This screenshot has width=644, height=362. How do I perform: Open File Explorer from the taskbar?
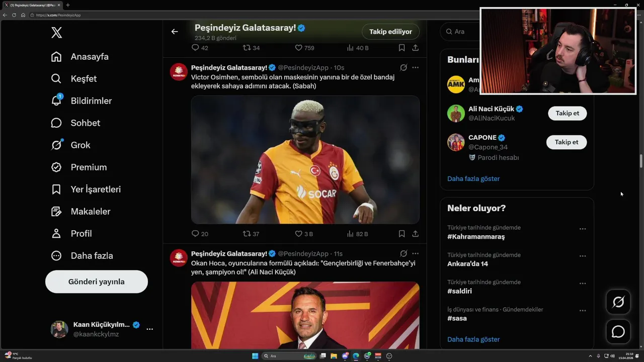pos(334,356)
